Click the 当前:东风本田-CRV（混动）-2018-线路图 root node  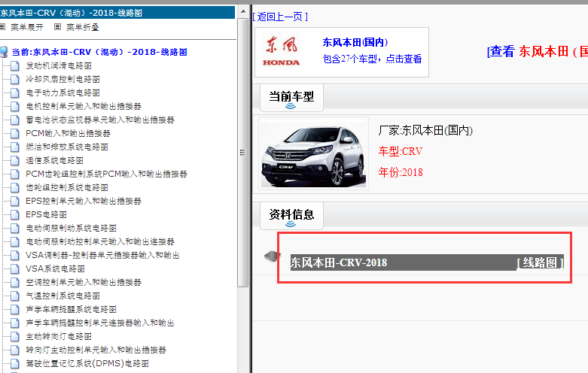tap(99, 52)
